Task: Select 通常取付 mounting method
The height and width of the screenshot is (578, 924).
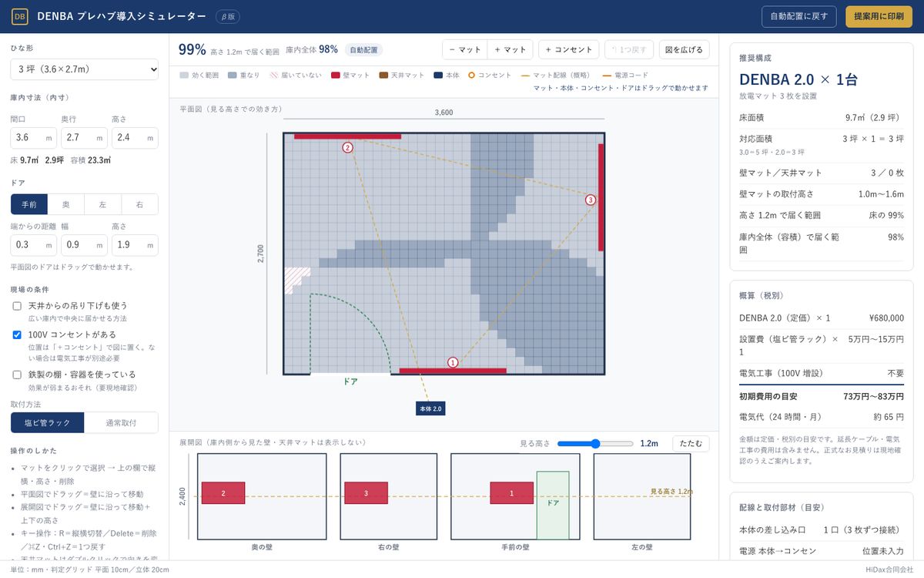Action: pyautogui.click(x=121, y=422)
